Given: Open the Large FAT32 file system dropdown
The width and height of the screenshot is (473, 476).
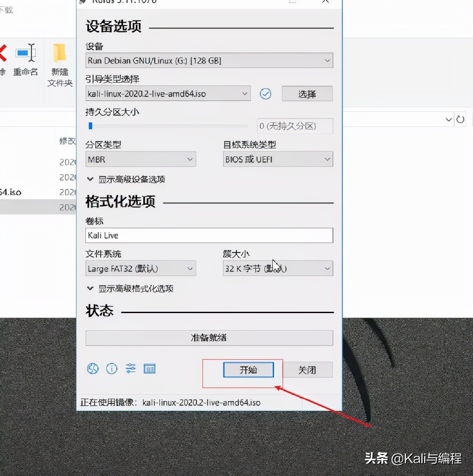Looking at the screenshot, I should [x=140, y=268].
